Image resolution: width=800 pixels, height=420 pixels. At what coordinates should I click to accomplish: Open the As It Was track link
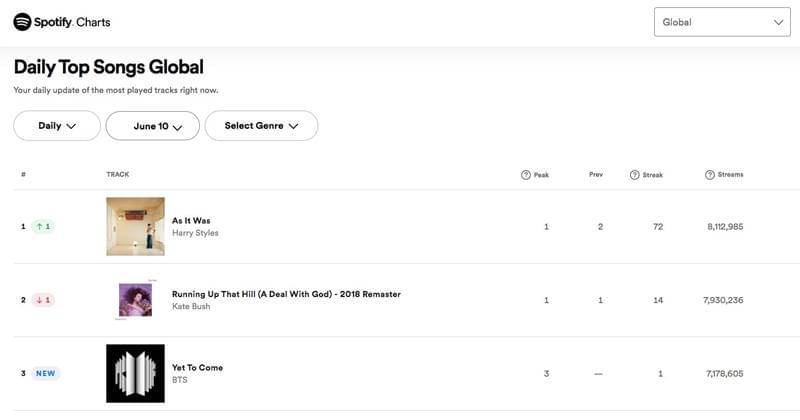pyautogui.click(x=191, y=220)
